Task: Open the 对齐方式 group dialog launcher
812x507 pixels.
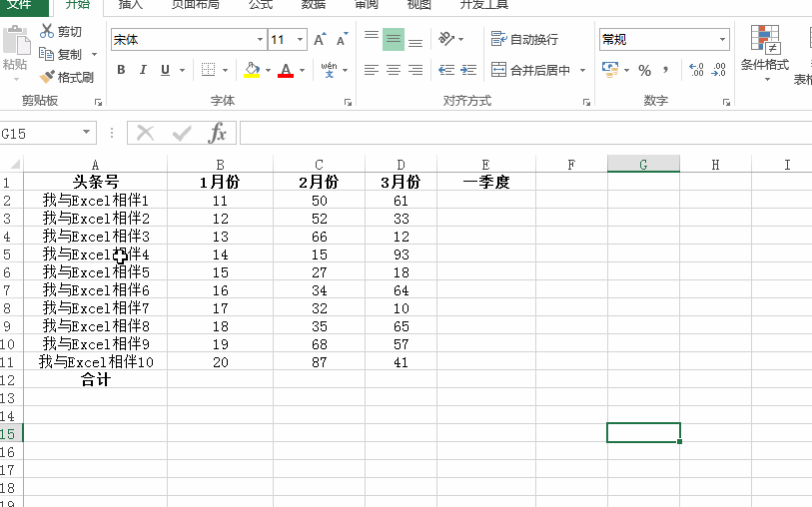Action: (586, 103)
